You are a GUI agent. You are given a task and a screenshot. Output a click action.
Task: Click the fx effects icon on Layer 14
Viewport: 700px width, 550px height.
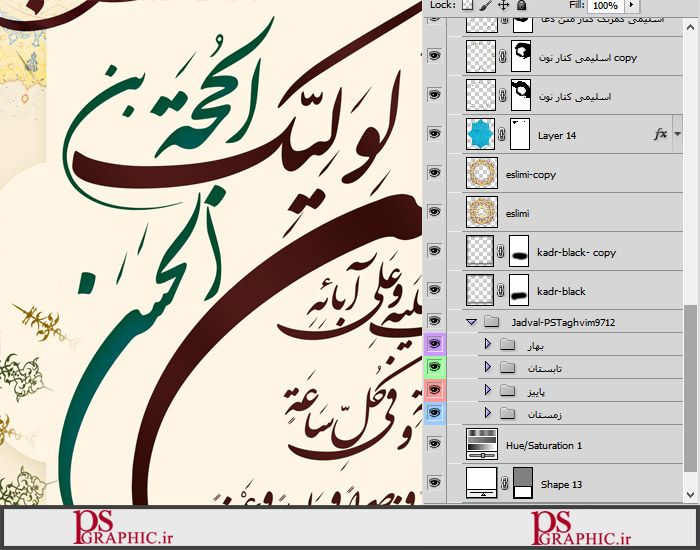tap(660, 133)
